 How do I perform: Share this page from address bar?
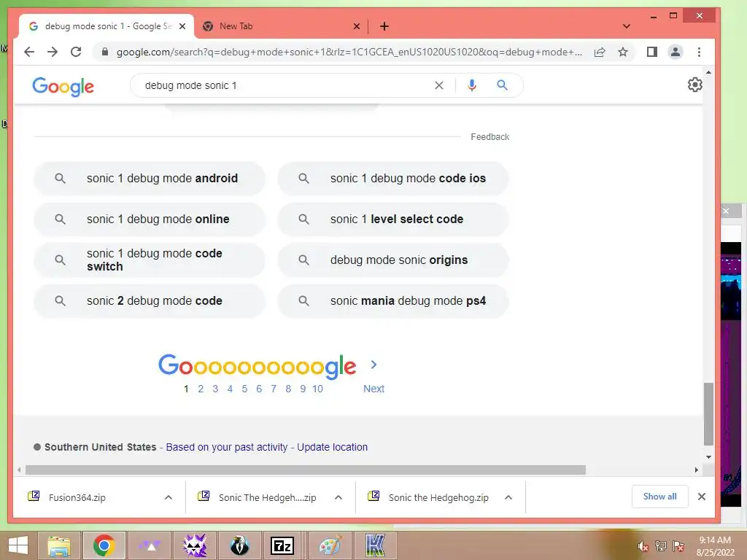pyautogui.click(x=600, y=52)
